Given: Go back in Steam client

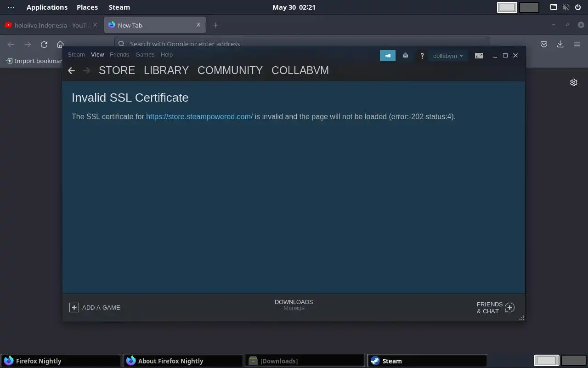Looking at the screenshot, I should (71, 70).
